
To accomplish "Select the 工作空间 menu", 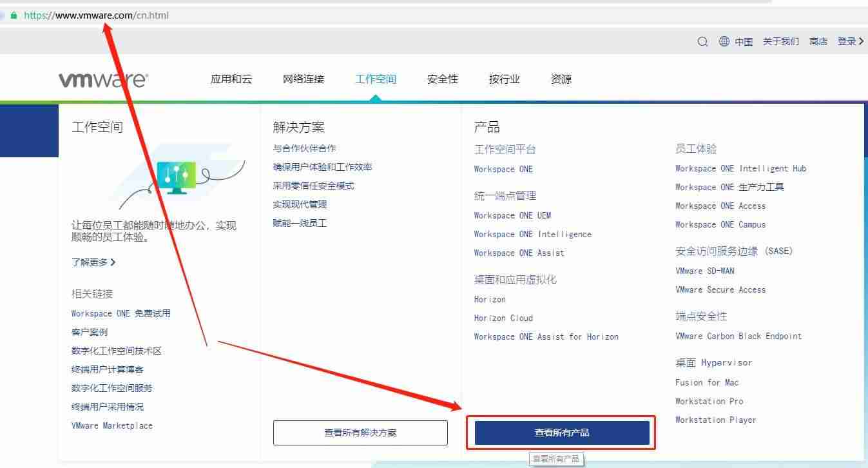I will pyautogui.click(x=376, y=79).
